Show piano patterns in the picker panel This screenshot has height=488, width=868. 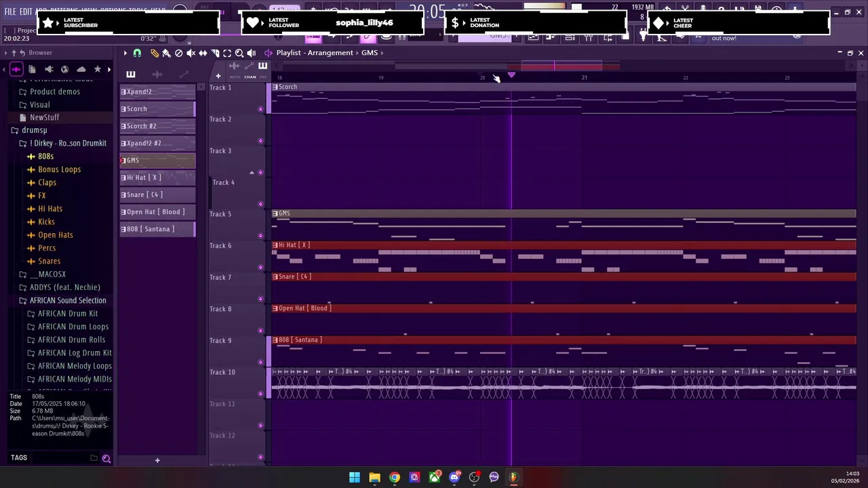pyautogui.click(x=131, y=75)
